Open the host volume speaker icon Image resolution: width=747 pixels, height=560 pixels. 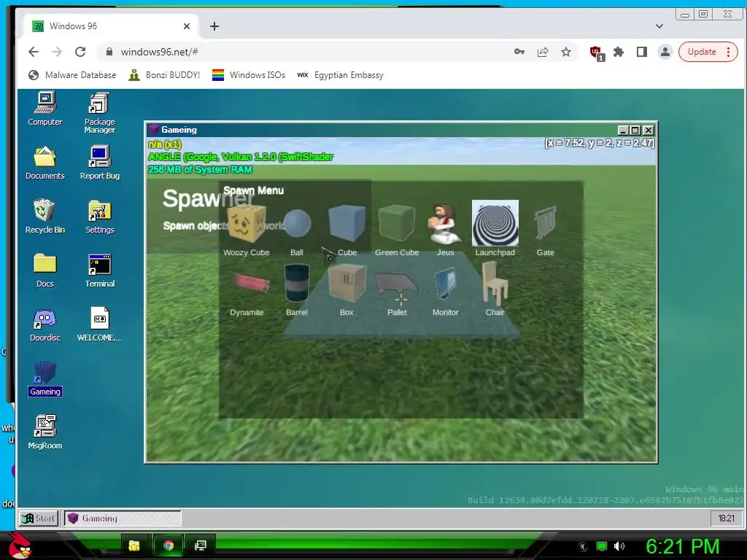click(619, 546)
